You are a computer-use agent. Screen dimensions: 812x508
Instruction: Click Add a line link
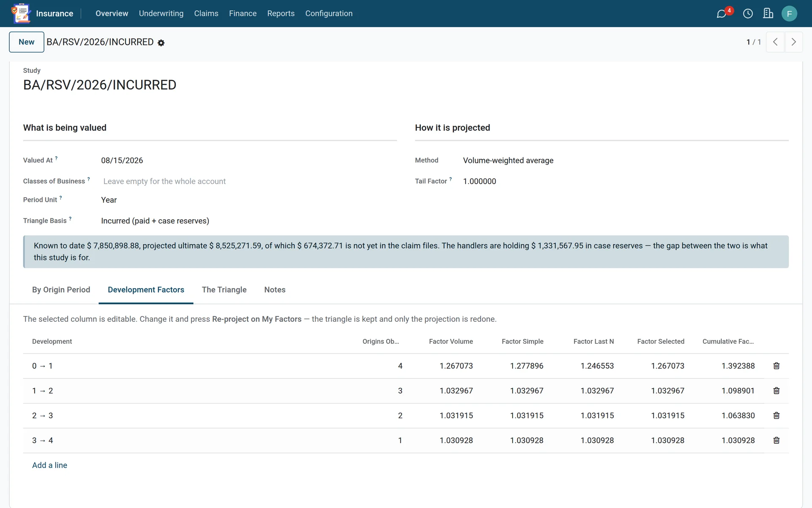(x=49, y=465)
